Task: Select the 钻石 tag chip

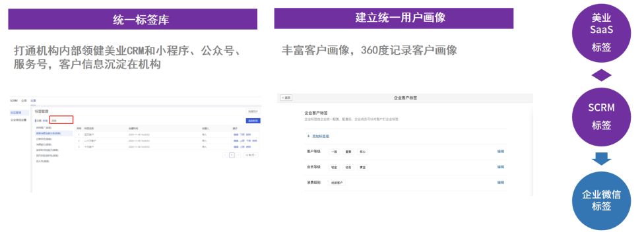Action: point(348,167)
